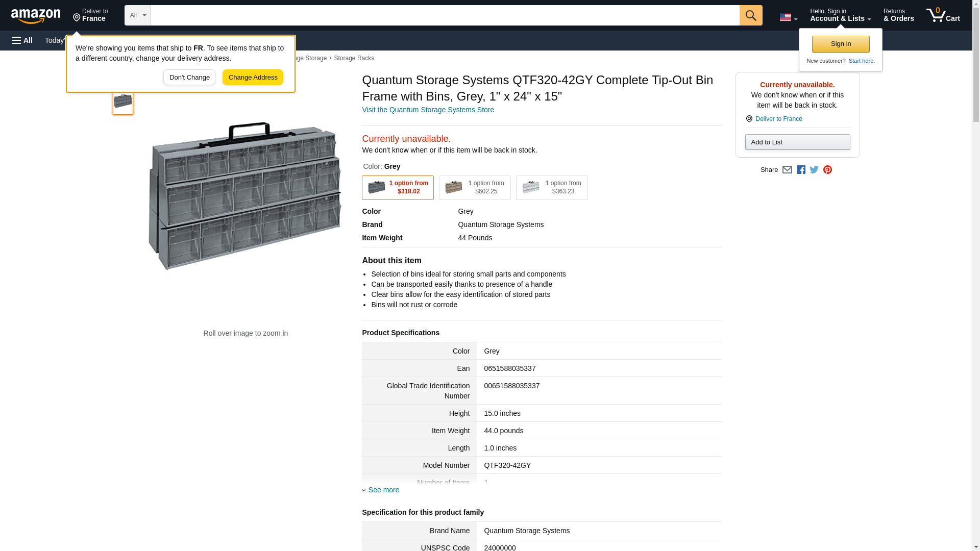
Task: Open the All hamburger menu
Action: click(x=22, y=40)
